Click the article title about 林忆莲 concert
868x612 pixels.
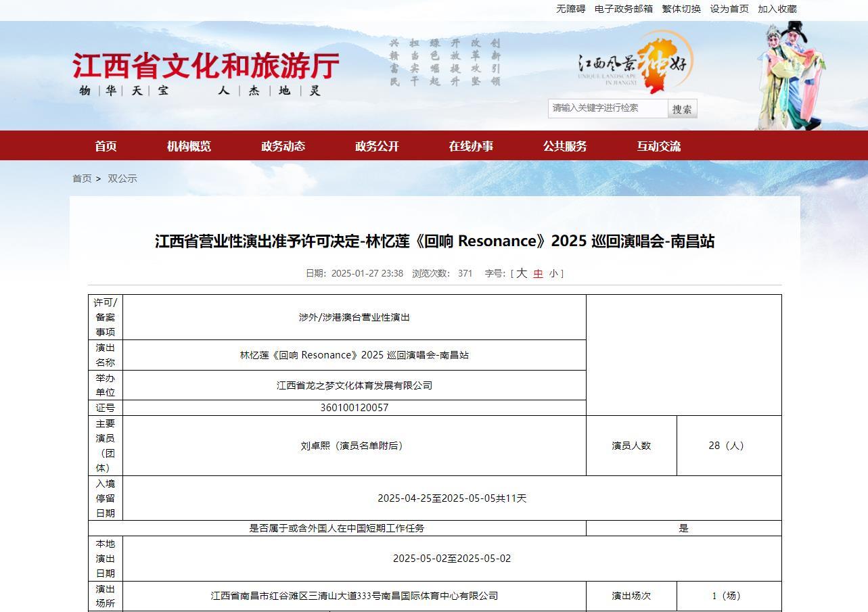coord(434,241)
